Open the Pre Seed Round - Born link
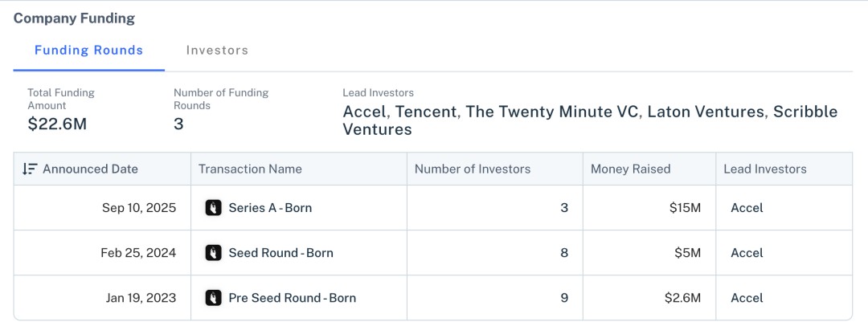 292,298
